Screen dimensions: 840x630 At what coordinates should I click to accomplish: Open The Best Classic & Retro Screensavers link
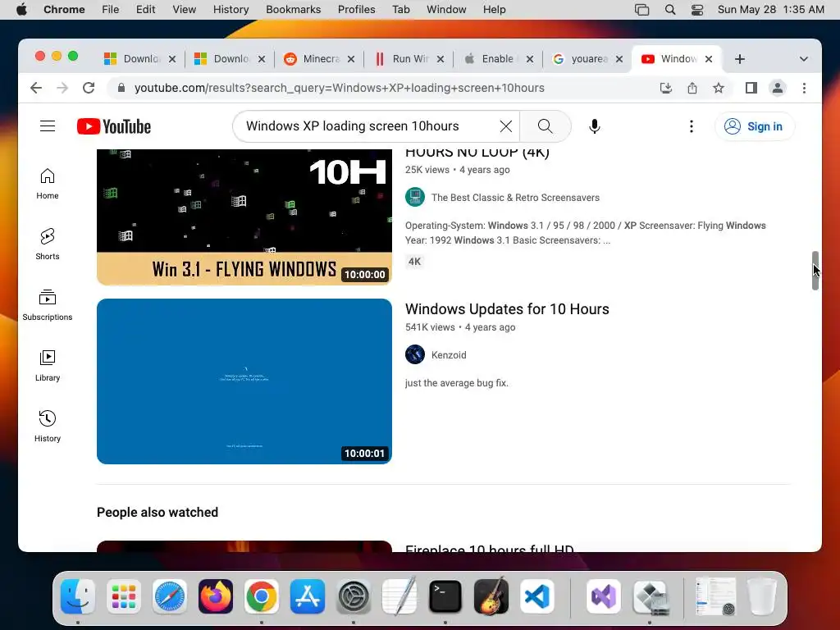tap(515, 198)
